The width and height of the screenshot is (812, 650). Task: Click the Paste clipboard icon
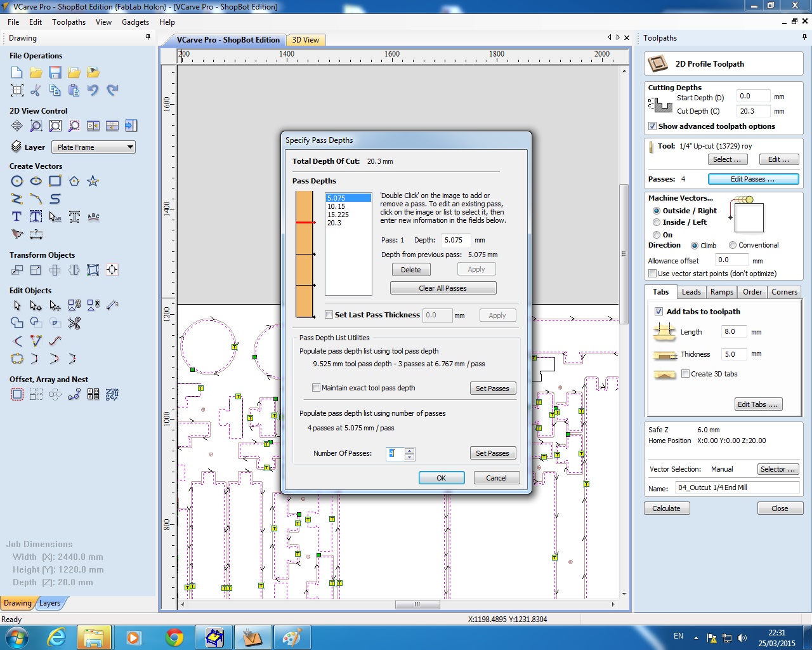(74, 90)
